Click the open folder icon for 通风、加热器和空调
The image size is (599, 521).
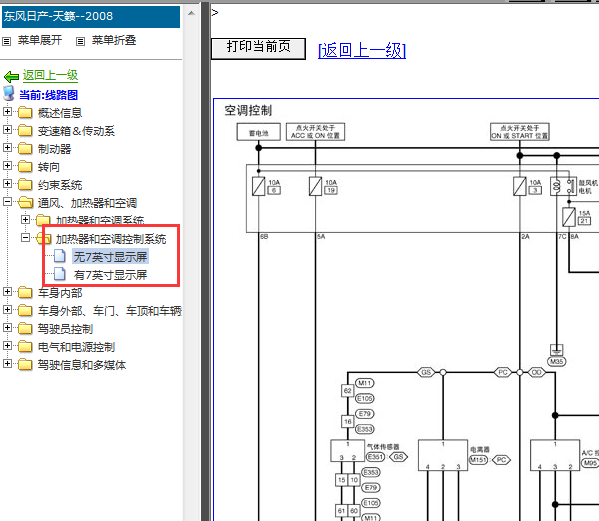pos(25,202)
